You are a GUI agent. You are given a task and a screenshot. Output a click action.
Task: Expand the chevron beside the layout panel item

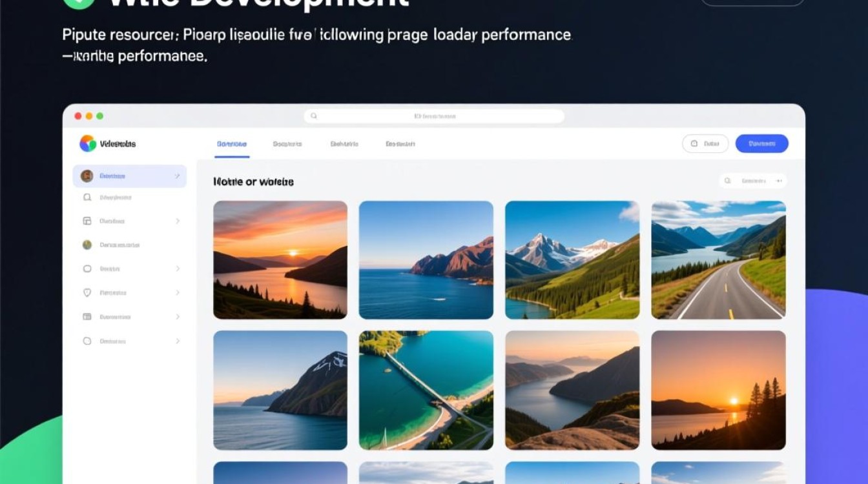click(x=178, y=221)
